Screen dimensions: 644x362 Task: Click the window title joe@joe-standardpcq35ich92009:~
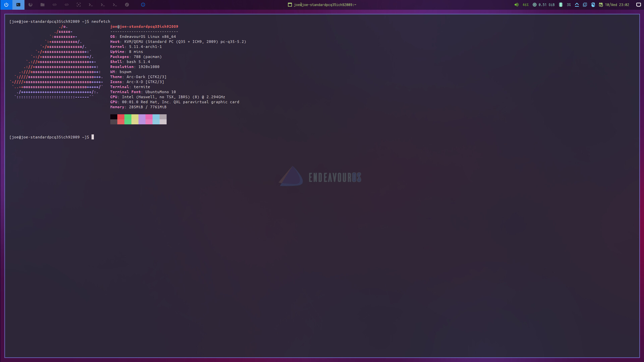coord(325,5)
